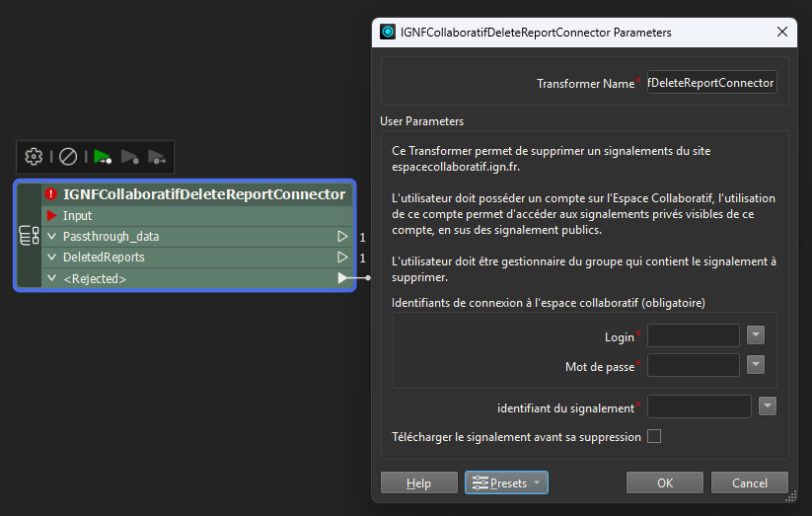Click the red Input port arrow
This screenshot has height=516, width=812.
pyautogui.click(x=51, y=215)
